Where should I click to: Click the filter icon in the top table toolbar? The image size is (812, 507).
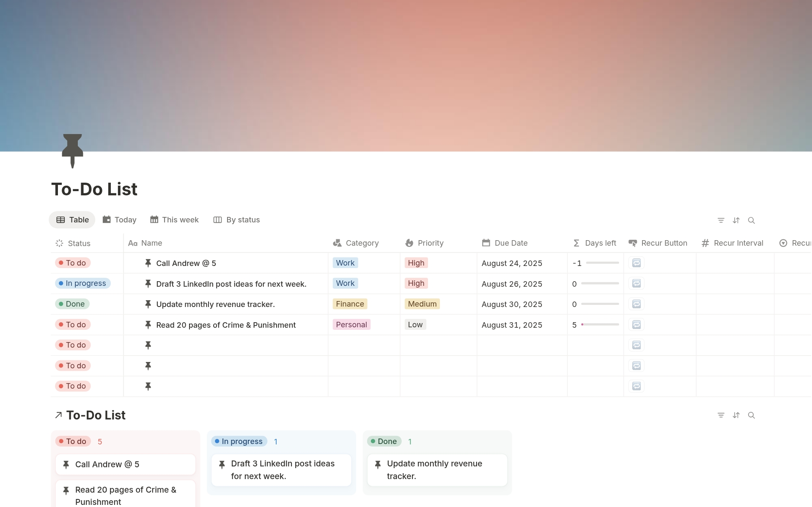click(721, 220)
